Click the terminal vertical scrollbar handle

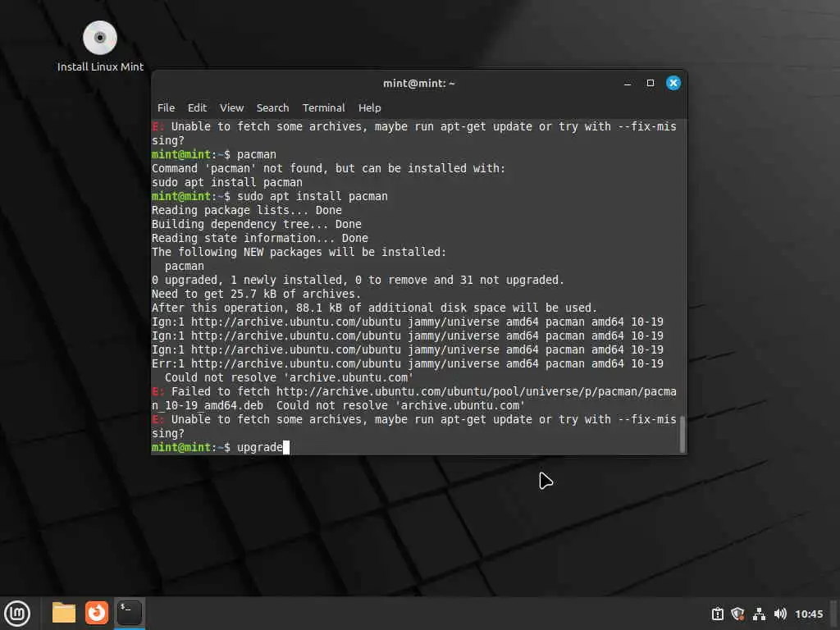pos(682,433)
